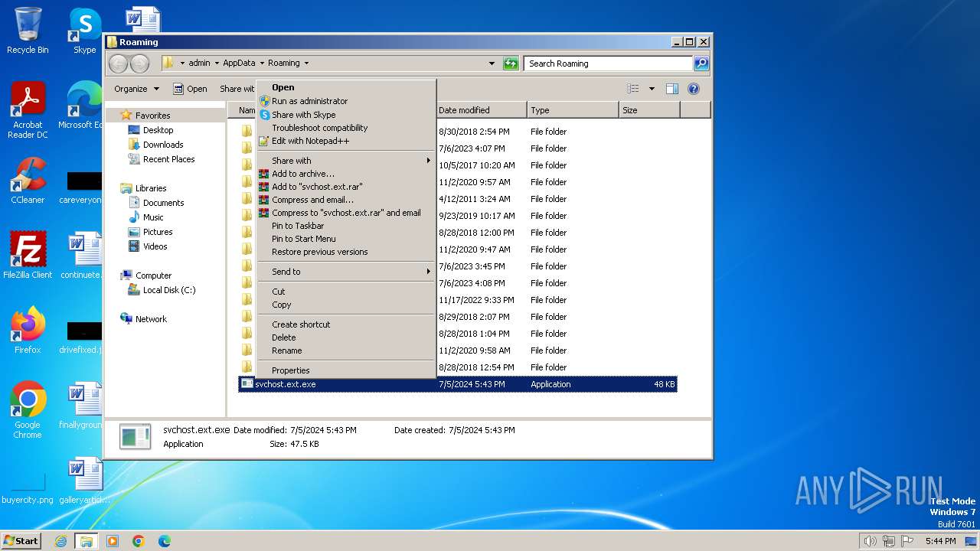
Task: Expand the view options dropdown arrow
Action: 652,89
